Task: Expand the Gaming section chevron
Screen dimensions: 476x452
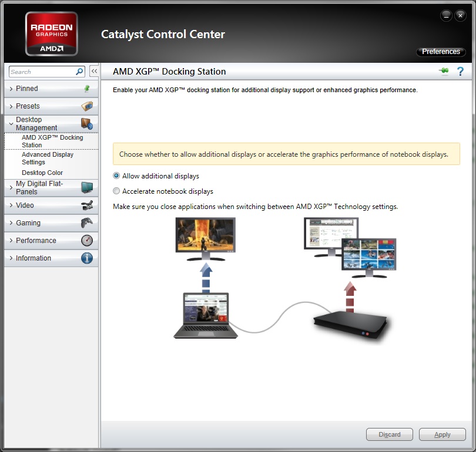Action: coord(11,223)
